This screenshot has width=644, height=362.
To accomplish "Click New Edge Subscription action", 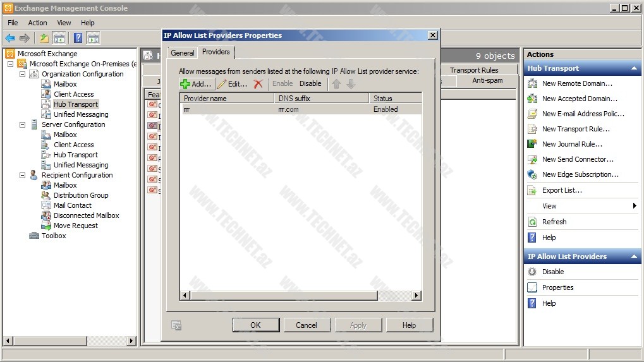I will pyautogui.click(x=580, y=174).
